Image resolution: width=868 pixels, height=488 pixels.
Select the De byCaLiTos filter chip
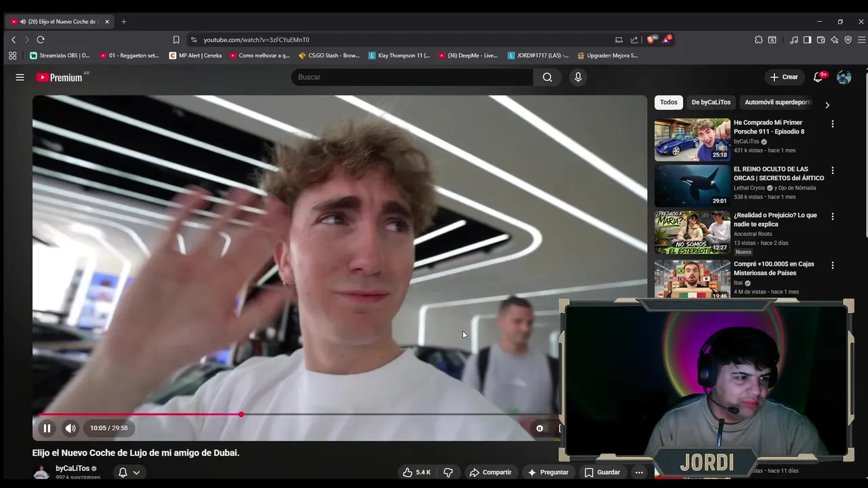pyautogui.click(x=711, y=102)
